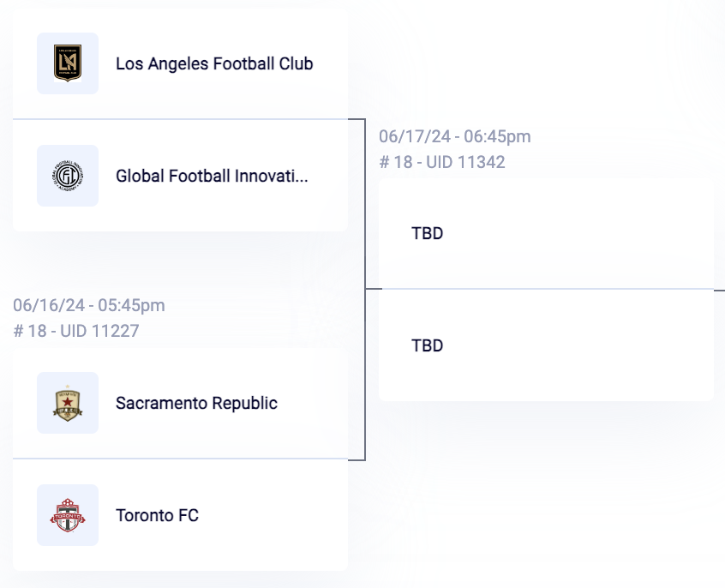Viewport: 725px width, 588px height.
Task: Click the 06/16/24 - 05:45pm match date
Action: 89,305
